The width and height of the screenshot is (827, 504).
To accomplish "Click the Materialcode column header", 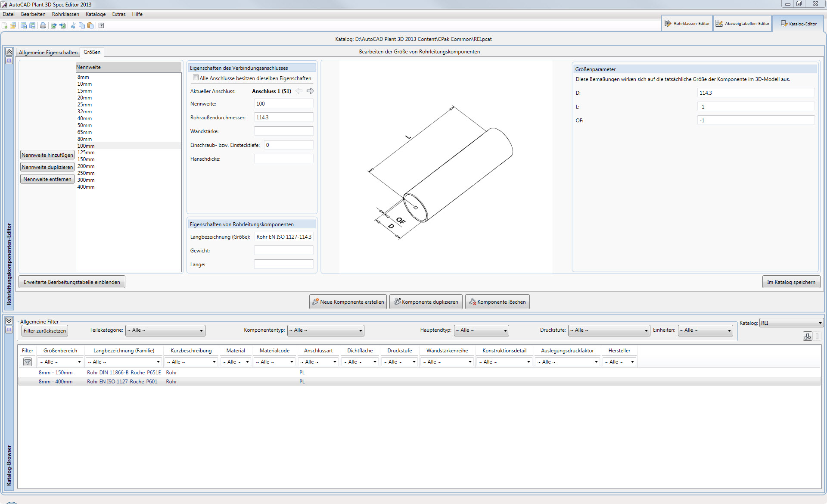I will [274, 351].
